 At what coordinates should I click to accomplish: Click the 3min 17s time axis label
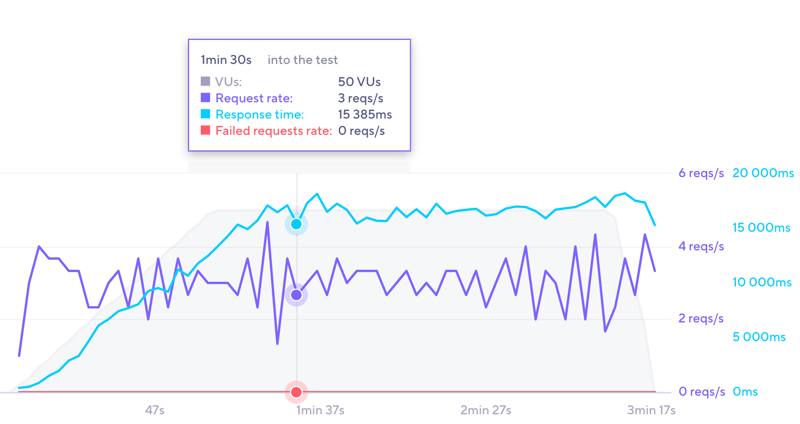click(650, 410)
